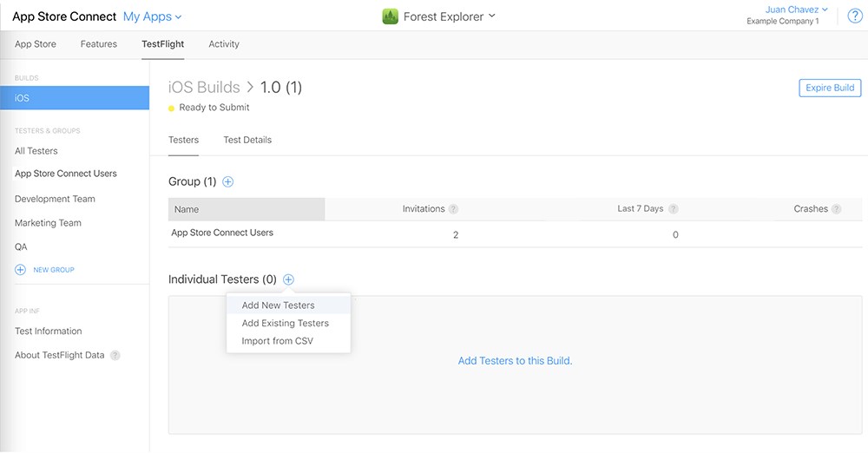Open Individual Testers plus icon menu
The width and height of the screenshot is (868, 453).
click(x=288, y=279)
